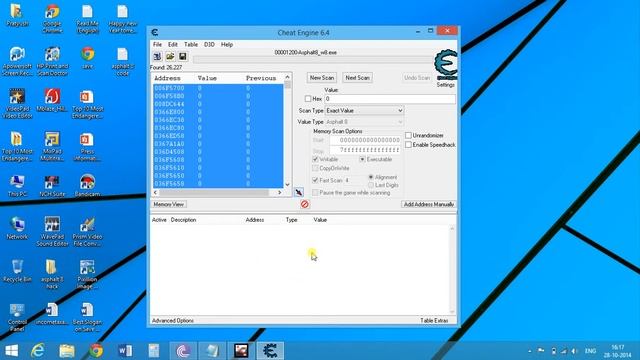Open the Table menu

191,44
